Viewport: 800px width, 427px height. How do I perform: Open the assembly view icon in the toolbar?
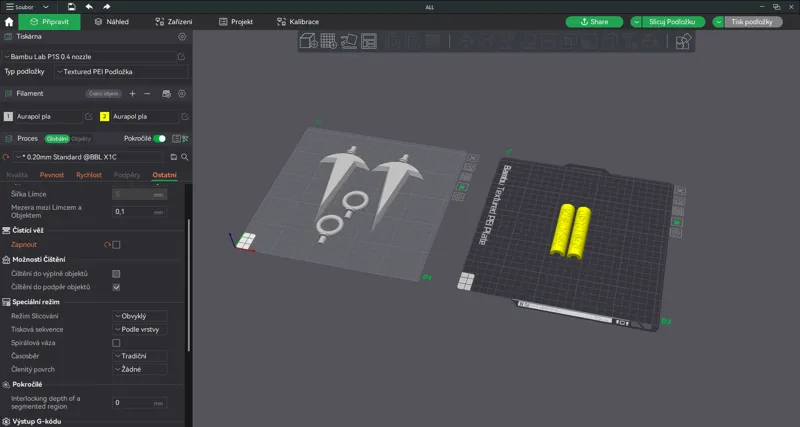(x=683, y=41)
